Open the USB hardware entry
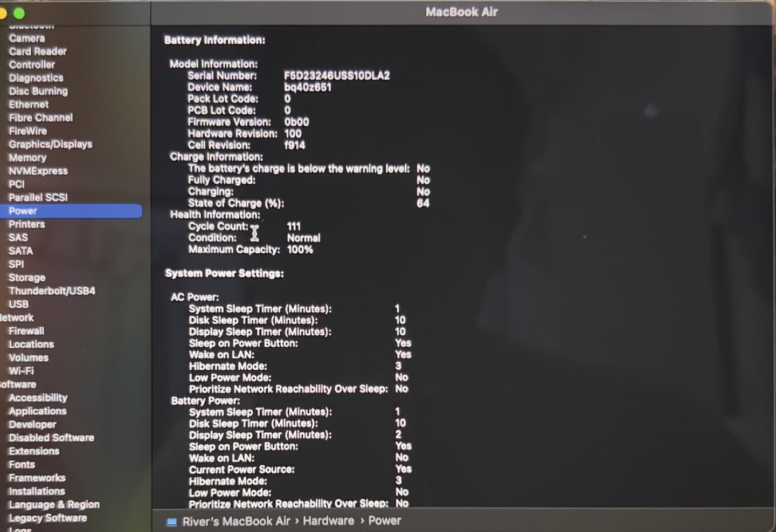 pyautogui.click(x=18, y=305)
